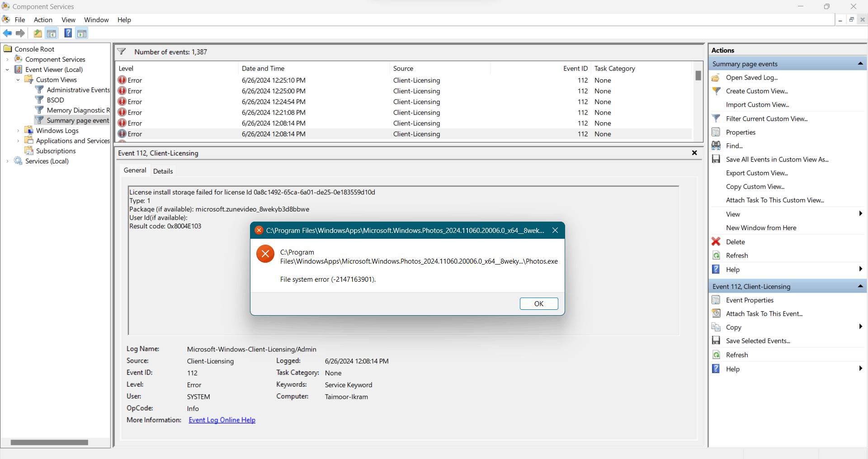This screenshot has width=868, height=459.
Task: Click Attach Task To This Custom View
Action: [775, 200]
